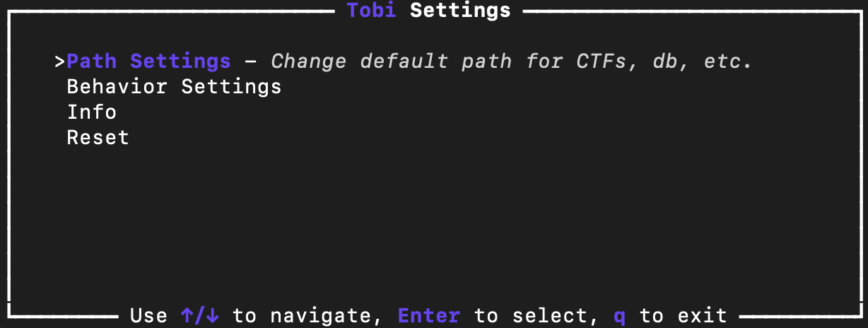
Task: Click the word 'Use' in the footer
Action: 149,315
